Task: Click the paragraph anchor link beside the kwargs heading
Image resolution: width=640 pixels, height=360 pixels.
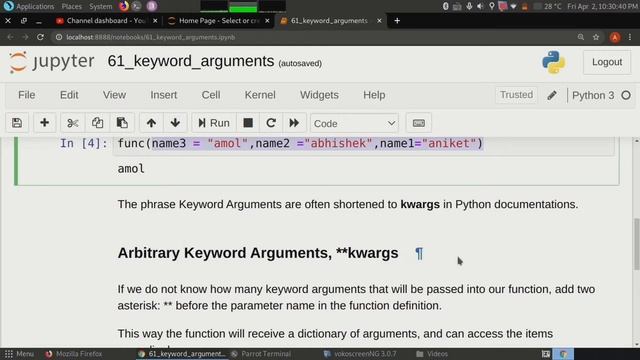Action: 419,253
